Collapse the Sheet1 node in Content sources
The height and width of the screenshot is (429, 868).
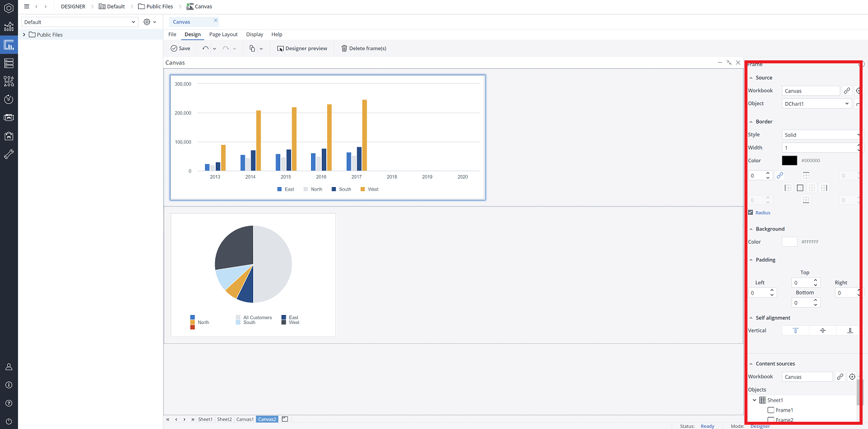coord(754,399)
